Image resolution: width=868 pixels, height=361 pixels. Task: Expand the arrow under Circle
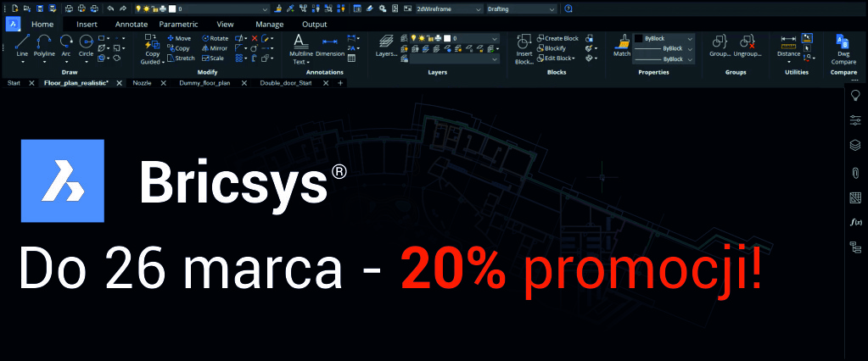[86, 62]
